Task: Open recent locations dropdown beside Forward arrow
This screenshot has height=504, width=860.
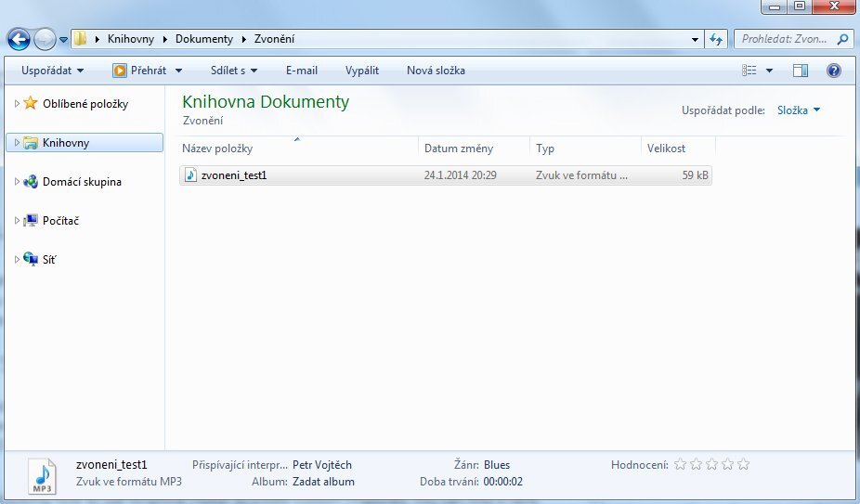Action: click(64, 40)
